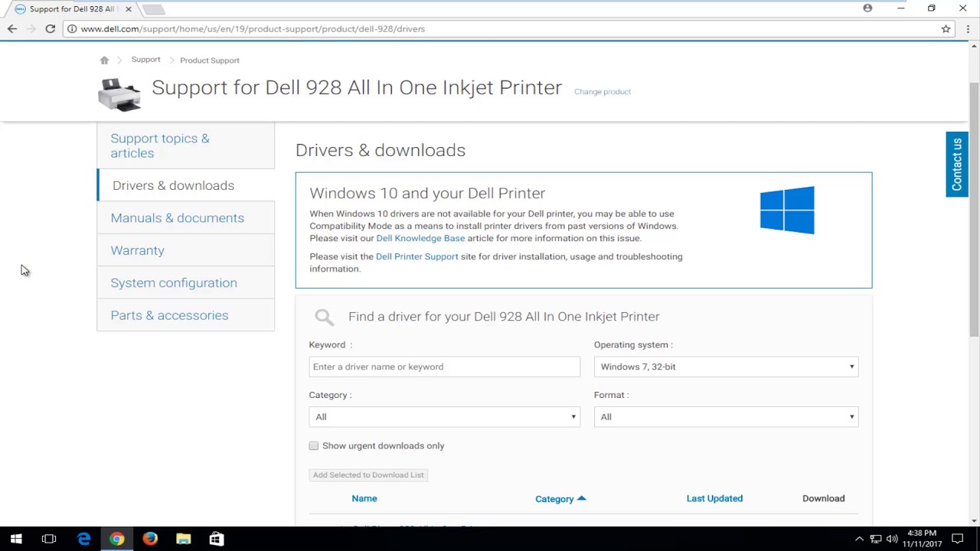Click Product Support breadcrumb

pyautogui.click(x=210, y=60)
